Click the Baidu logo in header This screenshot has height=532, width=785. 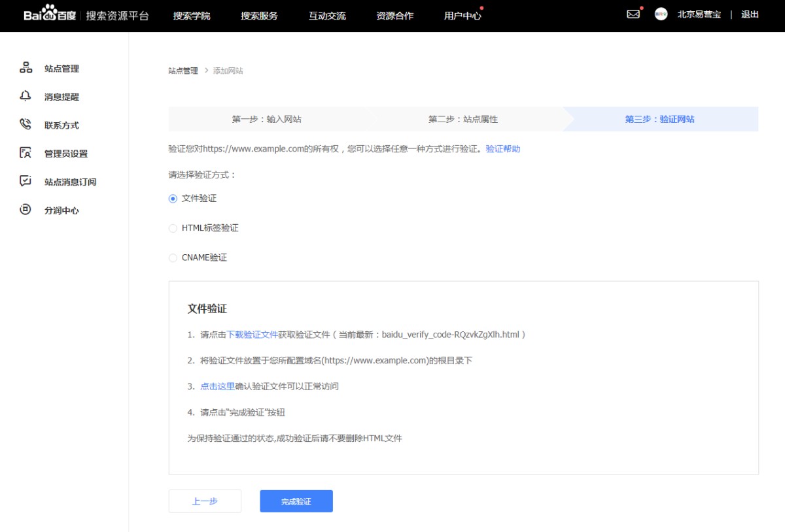tap(50, 15)
